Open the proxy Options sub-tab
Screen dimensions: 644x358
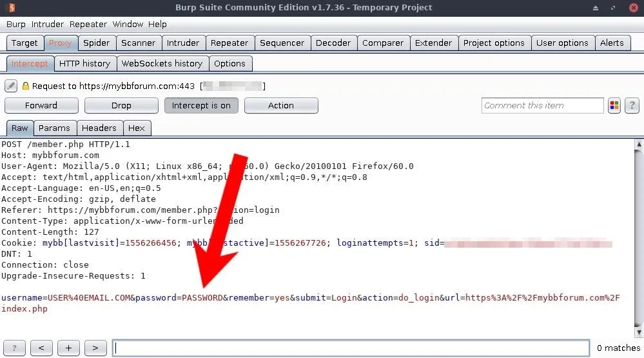(x=229, y=63)
